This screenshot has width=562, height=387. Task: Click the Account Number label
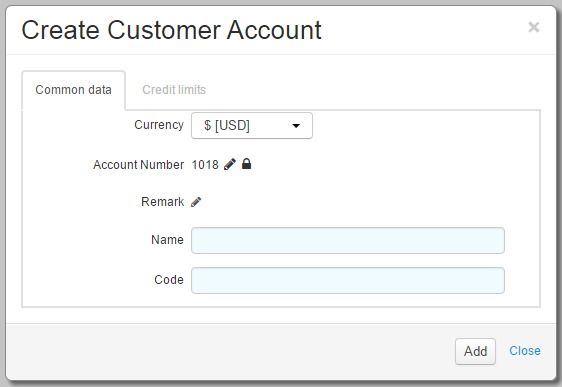[x=138, y=165]
